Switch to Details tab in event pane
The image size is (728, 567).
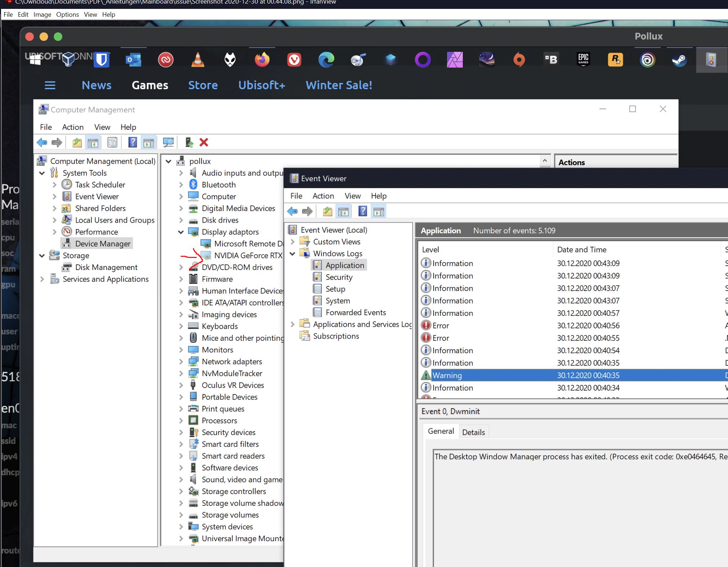(473, 433)
